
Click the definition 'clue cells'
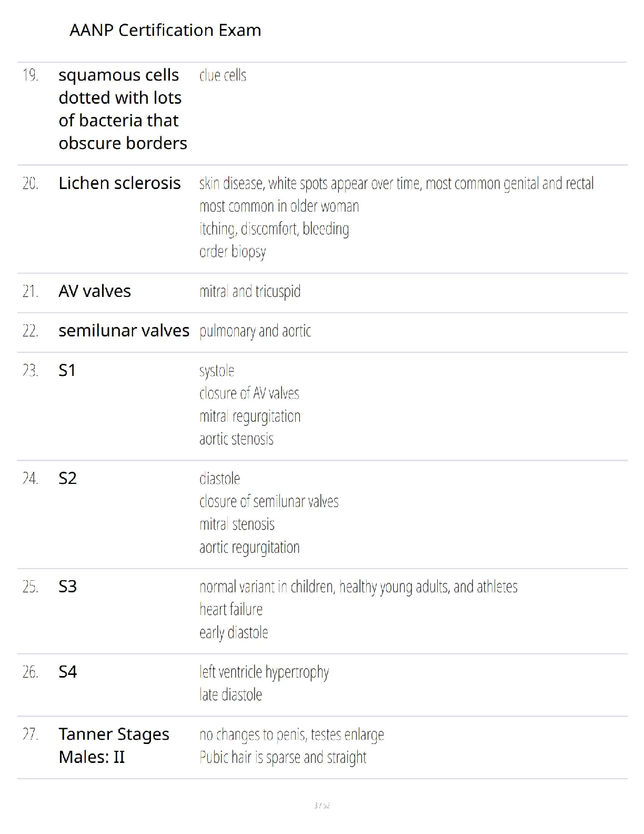tap(223, 75)
